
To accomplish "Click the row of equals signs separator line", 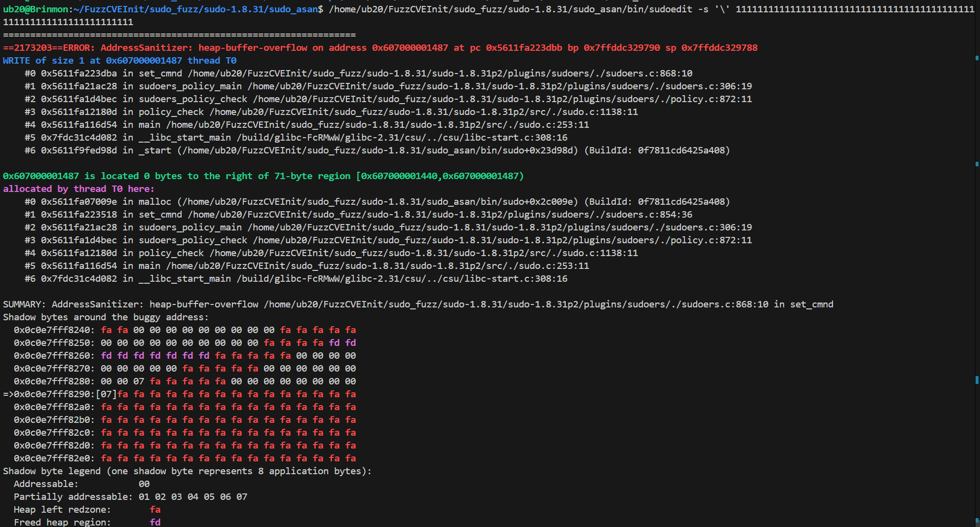I will (x=180, y=35).
